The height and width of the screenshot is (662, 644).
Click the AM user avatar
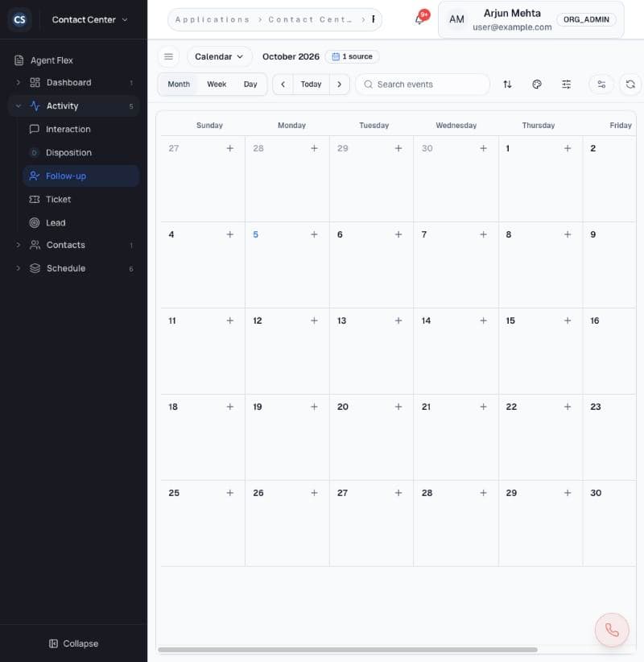tap(456, 19)
